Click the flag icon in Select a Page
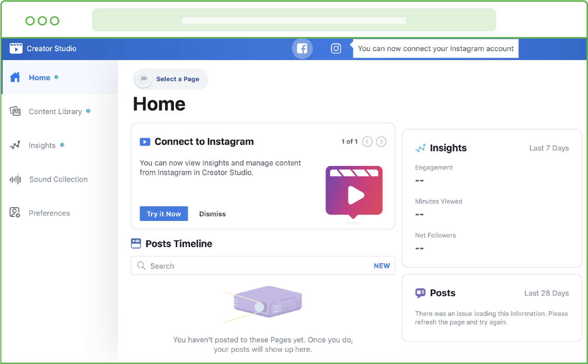The height and width of the screenshot is (364, 588). pyautogui.click(x=144, y=79)
